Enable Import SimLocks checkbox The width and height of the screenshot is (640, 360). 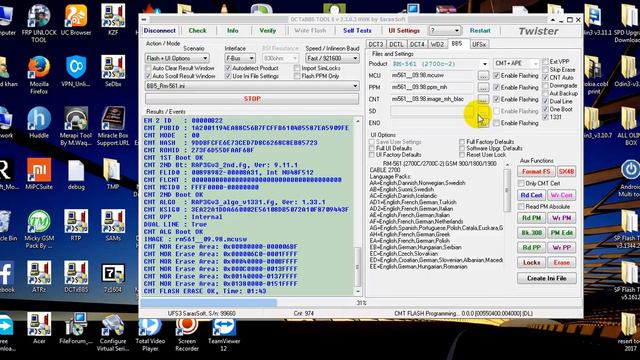tap(297, 68)
